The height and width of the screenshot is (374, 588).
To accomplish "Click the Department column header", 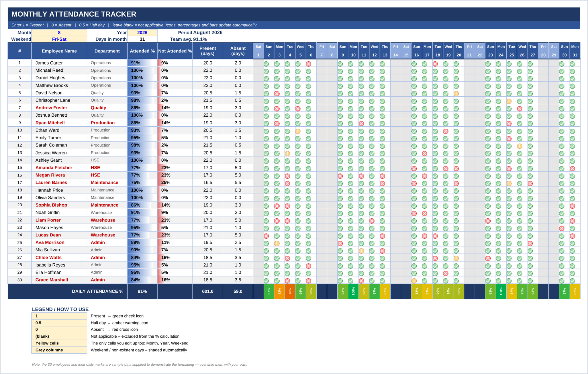I will [107, 51].
